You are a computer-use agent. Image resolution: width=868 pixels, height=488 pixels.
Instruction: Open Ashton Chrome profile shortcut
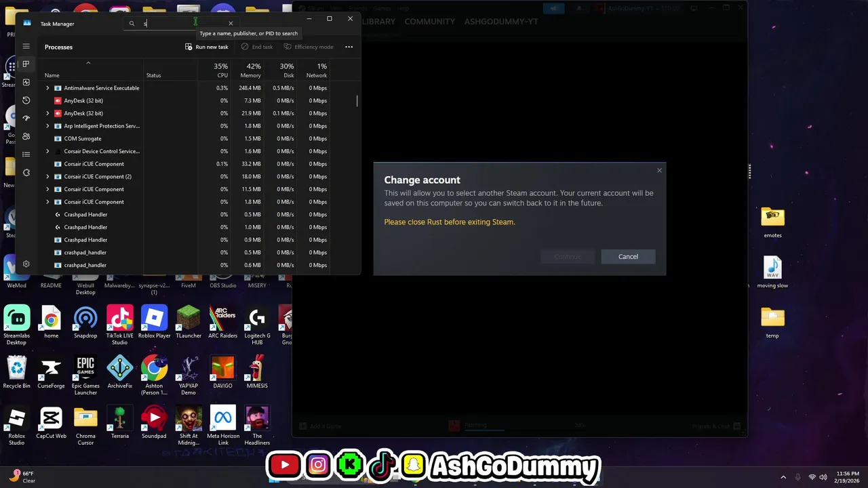click(154, 375)
